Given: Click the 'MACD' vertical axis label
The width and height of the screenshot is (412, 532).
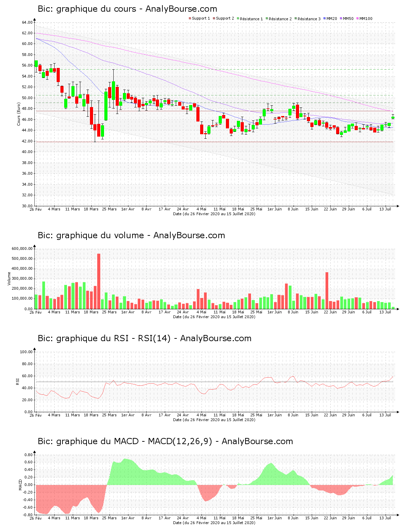Looking at the screenshot, I should [20, 485].
